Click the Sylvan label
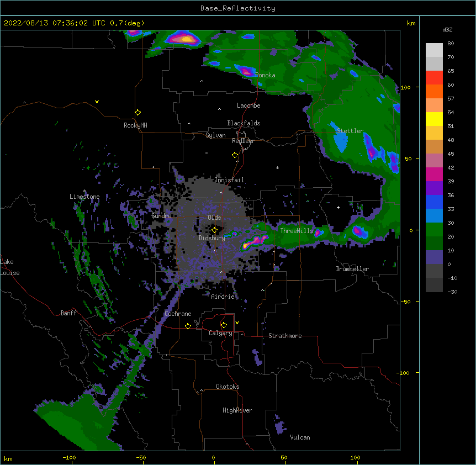Screen dimensions: 476x465 point(215,135)
